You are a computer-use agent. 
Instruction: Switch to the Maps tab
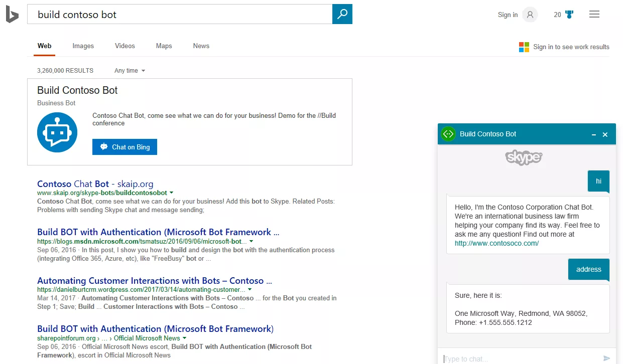(164, 46)
